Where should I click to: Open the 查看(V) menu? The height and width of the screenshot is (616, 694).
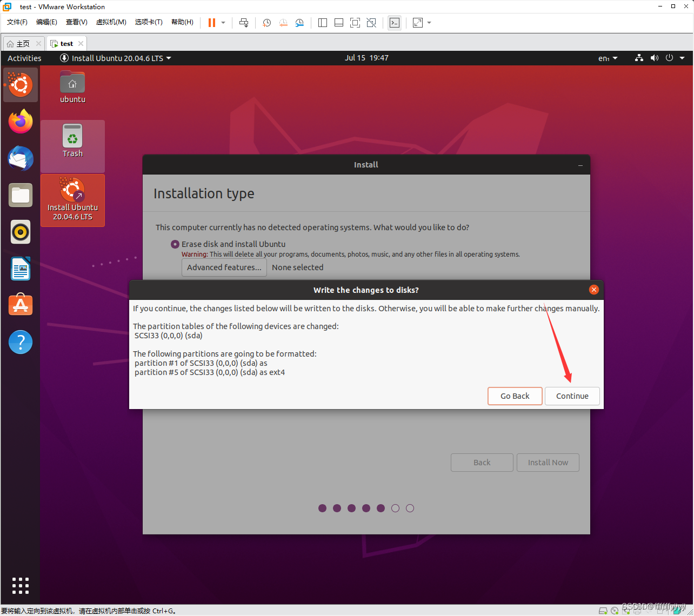coord(76,22)
